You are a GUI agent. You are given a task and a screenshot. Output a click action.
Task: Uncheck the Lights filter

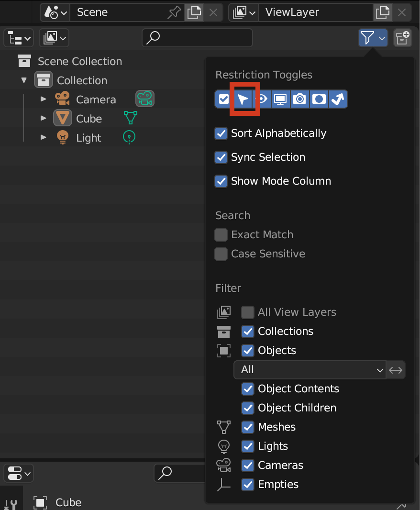coord(247,446)
